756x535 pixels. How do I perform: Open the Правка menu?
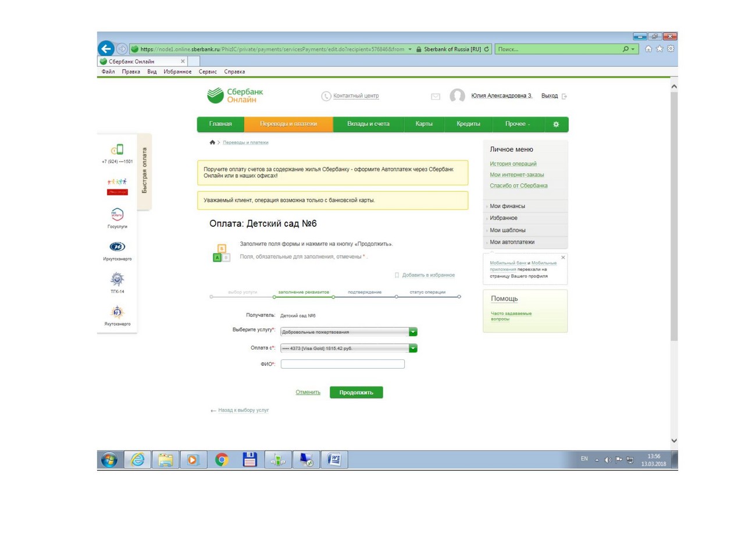click(x=131, y=72)
